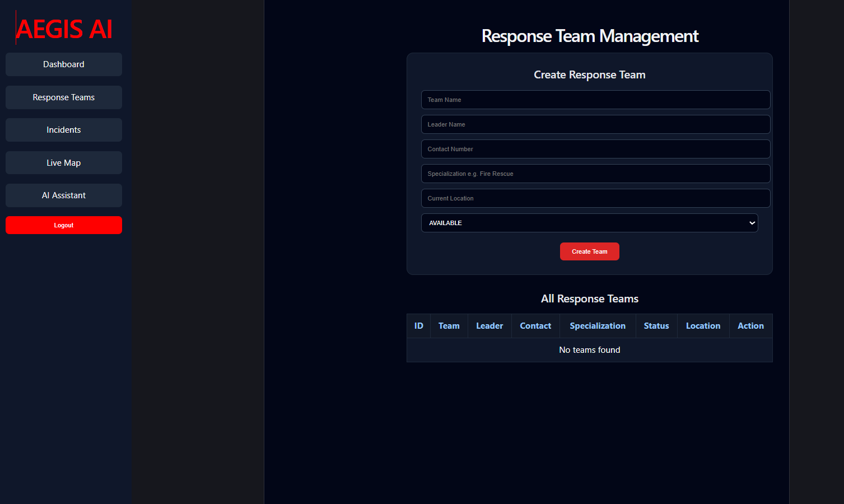Select the Contact Number input
The width and height of the screenshot is (844, 504).
coord(595,149)
